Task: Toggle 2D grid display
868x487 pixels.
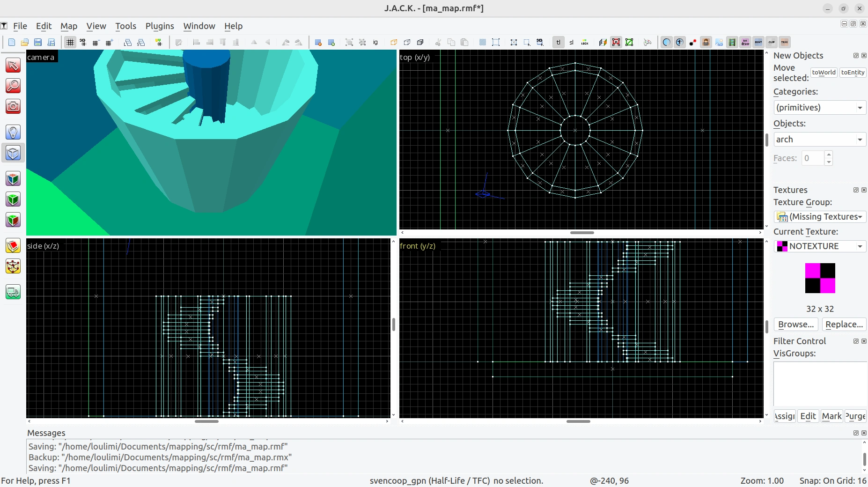Action: [x=70, y=42]
